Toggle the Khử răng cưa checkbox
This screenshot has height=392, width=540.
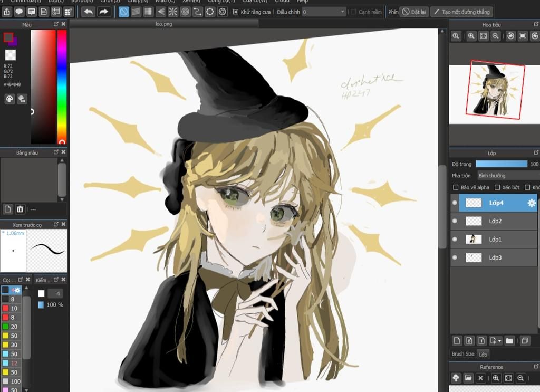pyautogui.click(x=236, y=12)
